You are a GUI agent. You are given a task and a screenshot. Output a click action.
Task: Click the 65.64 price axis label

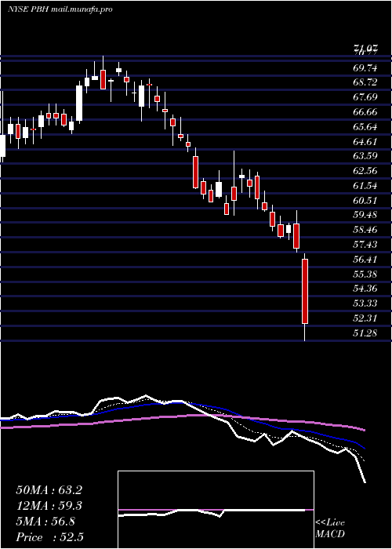pos(365,127)
